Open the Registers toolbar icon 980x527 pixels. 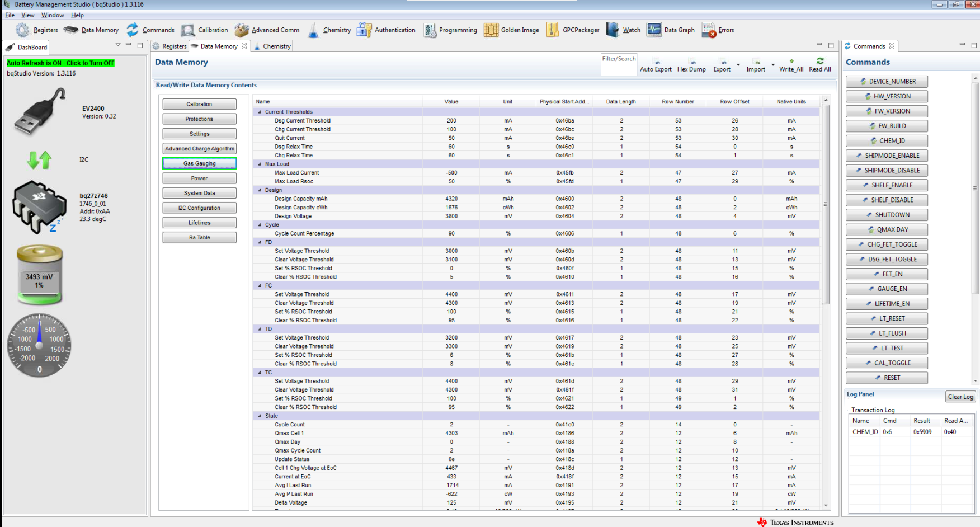[22, 30]
